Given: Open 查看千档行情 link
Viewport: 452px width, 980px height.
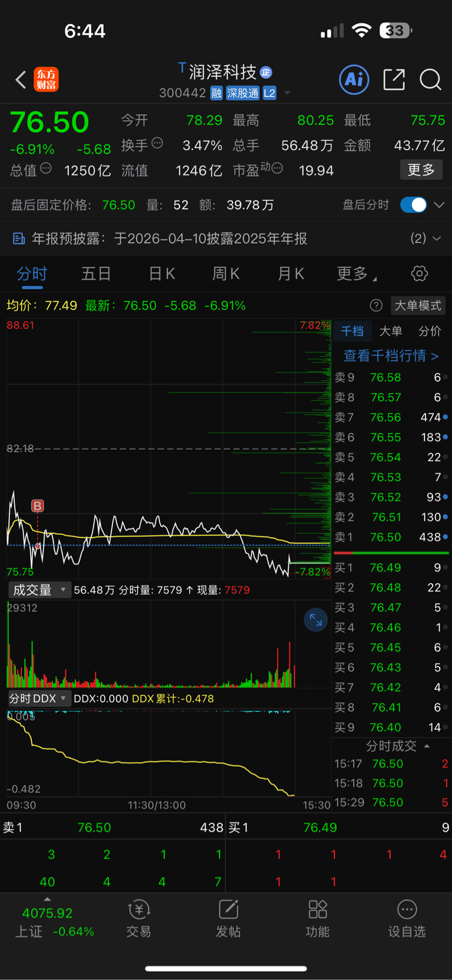Looking at the screenshot, I should click(391, 356).
